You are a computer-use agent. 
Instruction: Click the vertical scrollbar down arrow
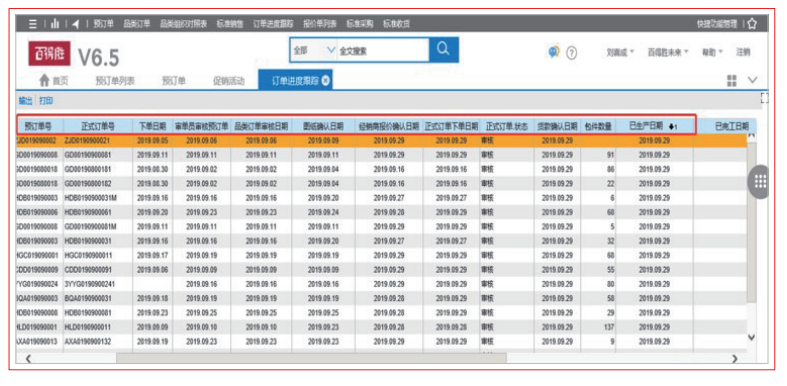click(751, 337)
